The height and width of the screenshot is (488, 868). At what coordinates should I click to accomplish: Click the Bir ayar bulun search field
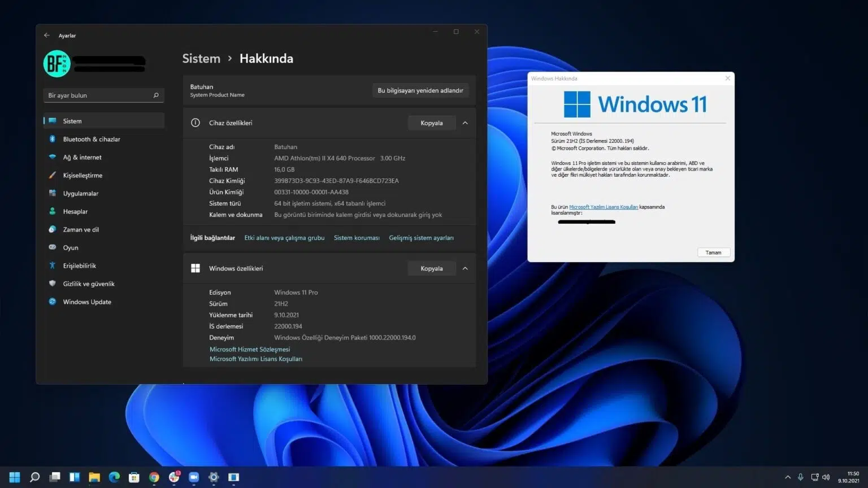(103, 95)
